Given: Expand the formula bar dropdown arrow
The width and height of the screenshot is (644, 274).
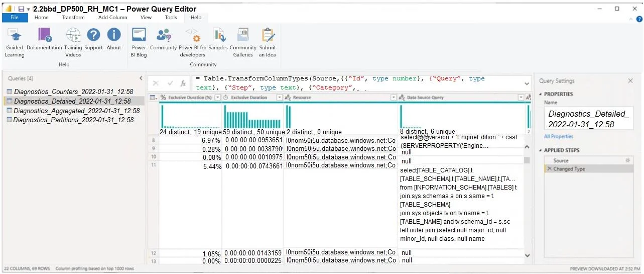Looking at the screenshot, I should [x=527, y=83].
